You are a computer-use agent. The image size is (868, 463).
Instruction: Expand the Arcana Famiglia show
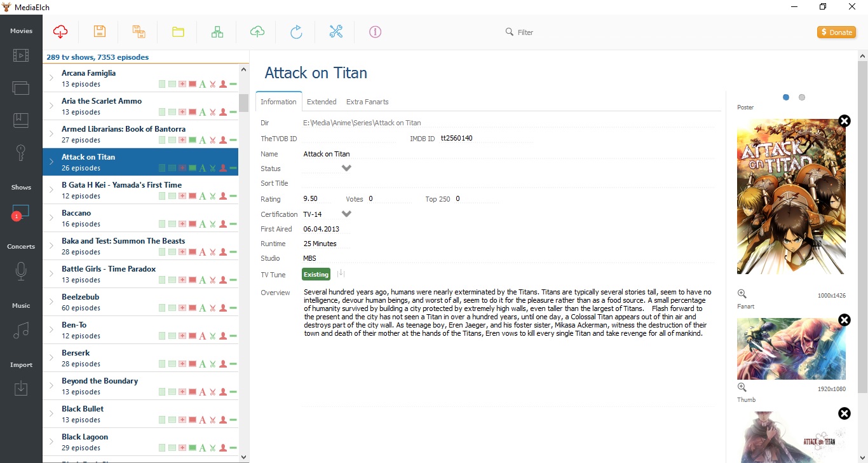point(51,78)
